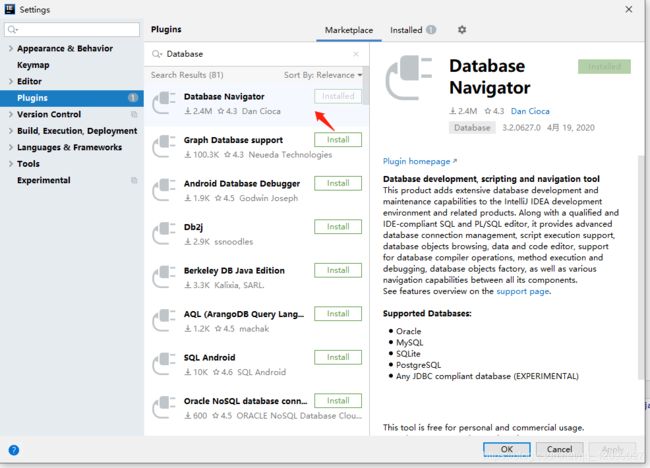Viewport: 650px width, 468px height.
Task: Install the Db2j plugin
Action: pyautogui.click(x=338, y=227)
